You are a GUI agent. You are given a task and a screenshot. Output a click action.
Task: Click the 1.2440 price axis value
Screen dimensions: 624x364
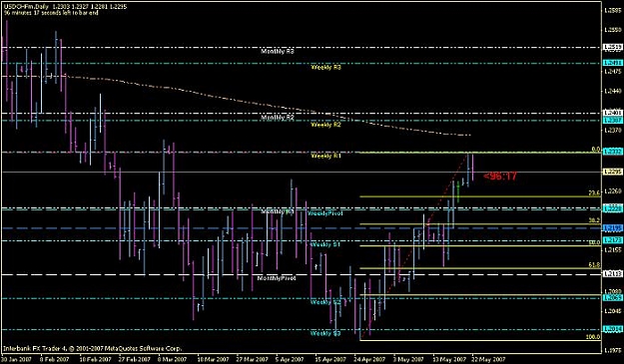(x=612, y=91)
